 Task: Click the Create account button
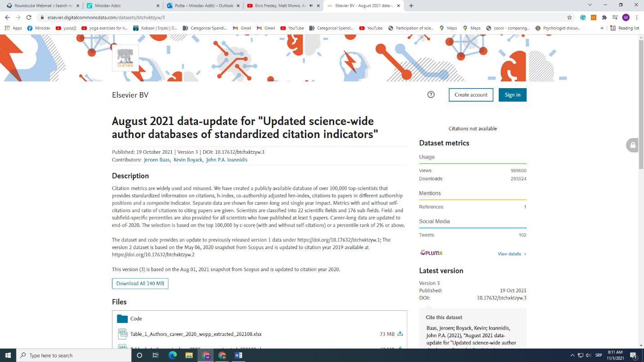click(x=471, y=95)
